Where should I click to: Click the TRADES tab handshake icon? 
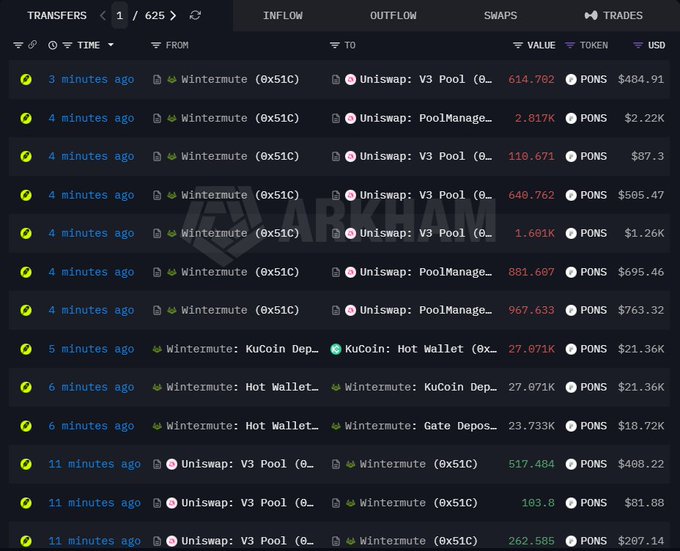[591, 16]
